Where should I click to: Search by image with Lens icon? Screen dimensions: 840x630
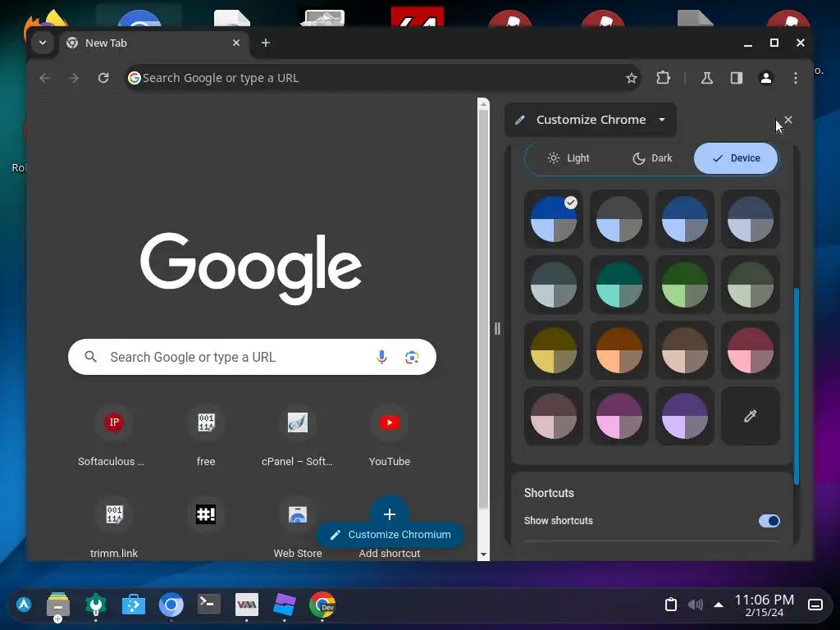coord(412,358)
